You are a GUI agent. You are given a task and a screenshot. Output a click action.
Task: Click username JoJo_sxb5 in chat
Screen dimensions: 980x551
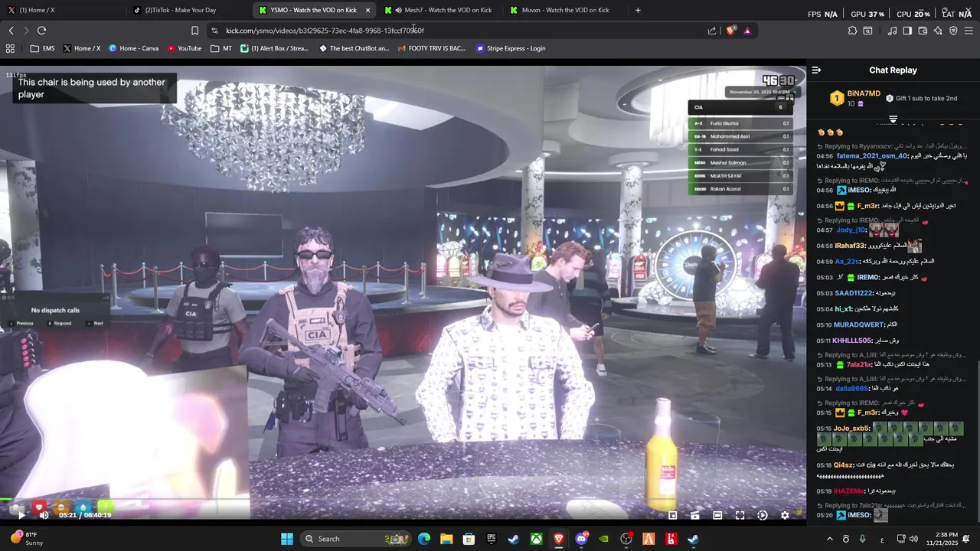pyautogui.click(x=851, y=429)
